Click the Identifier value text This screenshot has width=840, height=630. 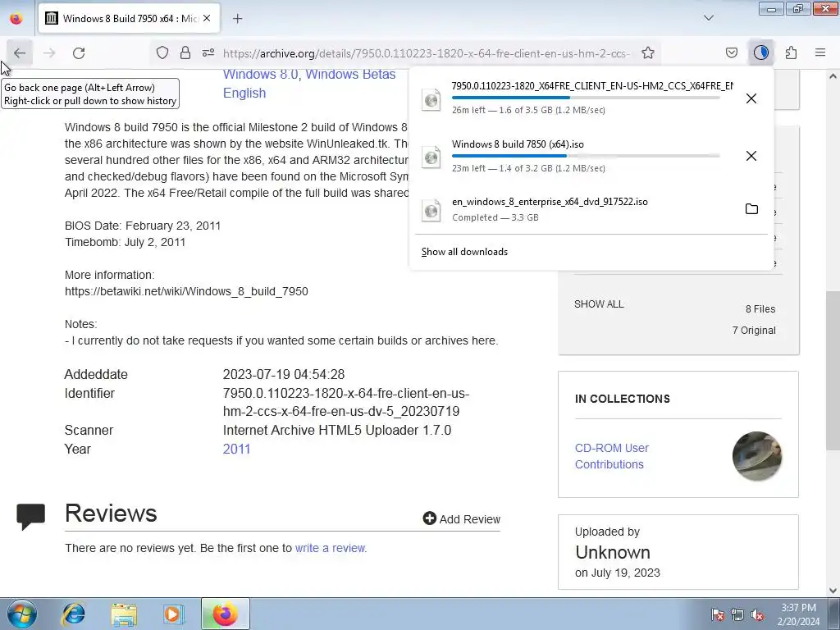pos(346,402)
